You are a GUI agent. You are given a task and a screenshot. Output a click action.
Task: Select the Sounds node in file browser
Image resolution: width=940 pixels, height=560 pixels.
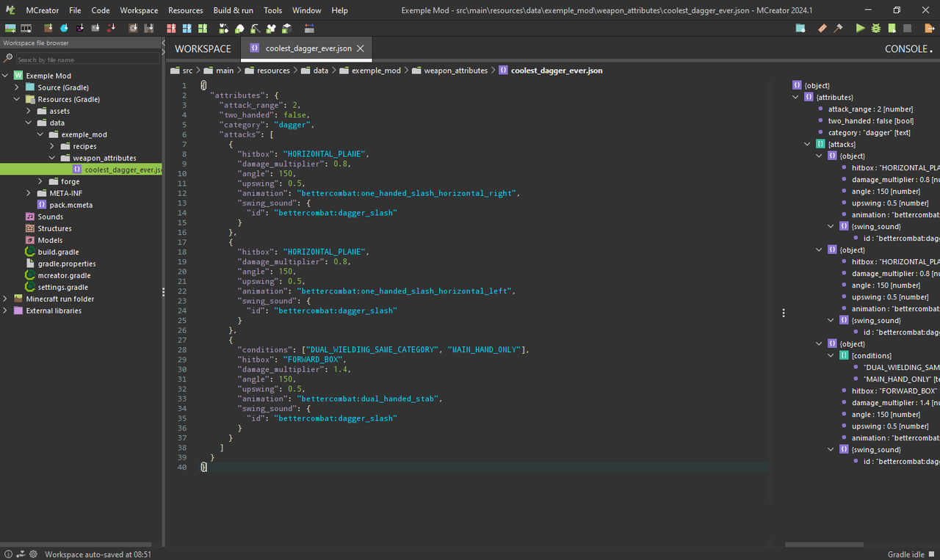point(50,217)
